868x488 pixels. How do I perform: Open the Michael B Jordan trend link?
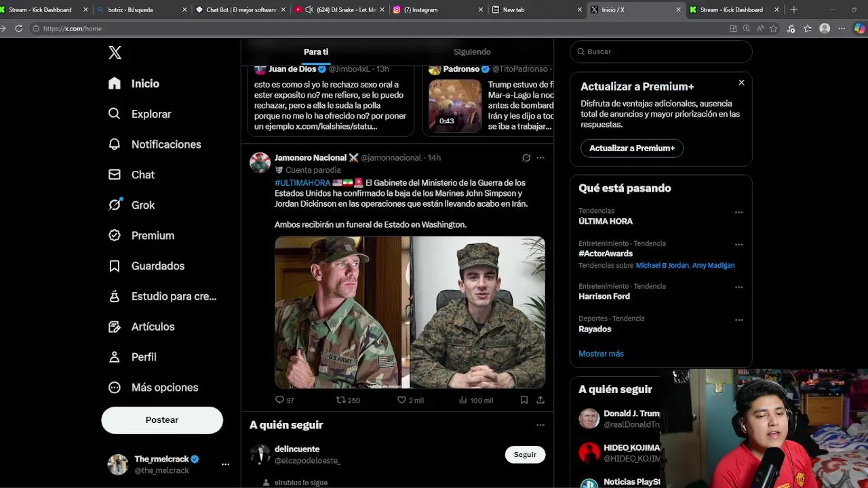point(662,266)
